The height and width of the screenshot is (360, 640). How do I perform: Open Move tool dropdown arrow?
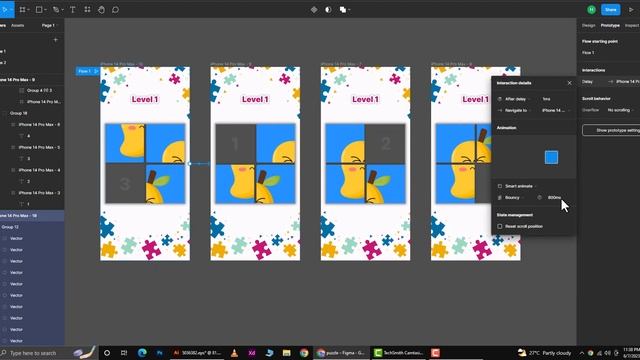[x=11, y=10]
